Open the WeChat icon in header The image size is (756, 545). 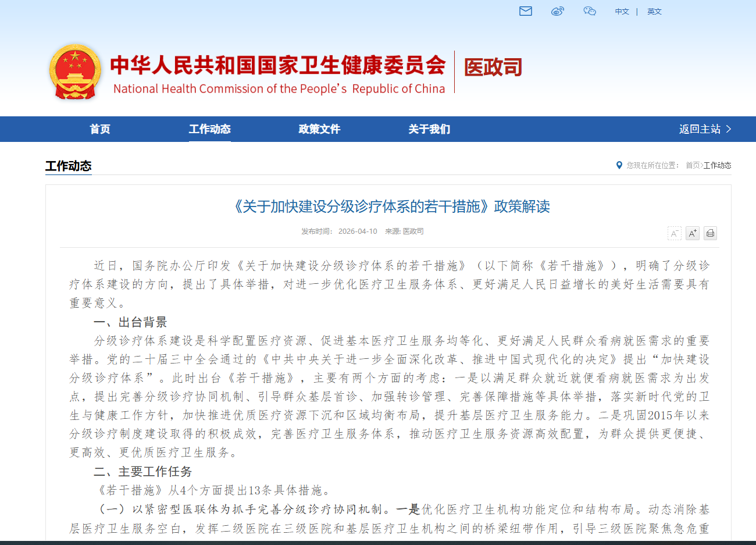click(590, 11)
